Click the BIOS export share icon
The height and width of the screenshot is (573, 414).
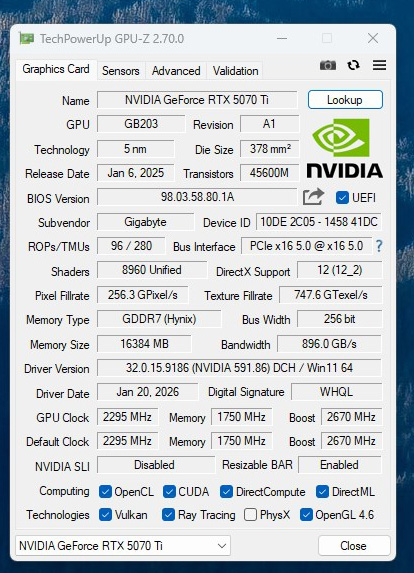pyautogui.click(x=313, y=197)
